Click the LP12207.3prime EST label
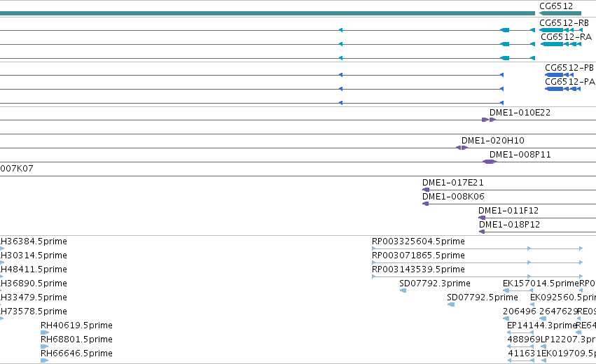The image size is (596, 364). [x=568, y=339]
